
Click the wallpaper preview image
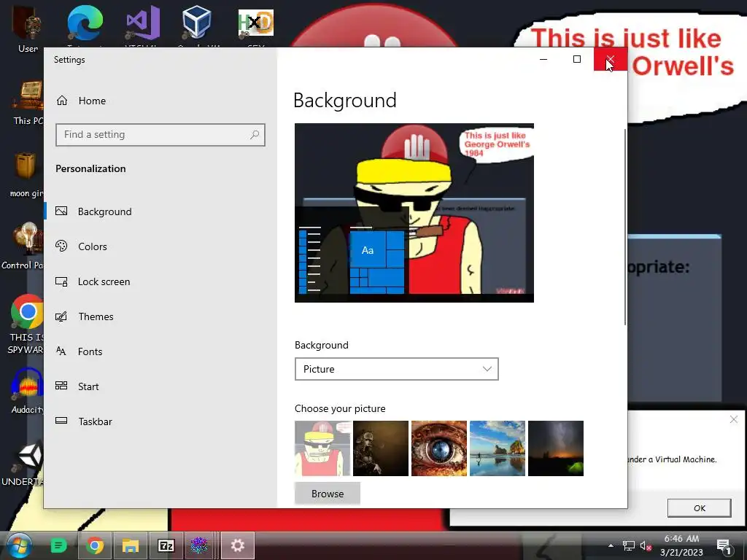click(x=414, y=213)
